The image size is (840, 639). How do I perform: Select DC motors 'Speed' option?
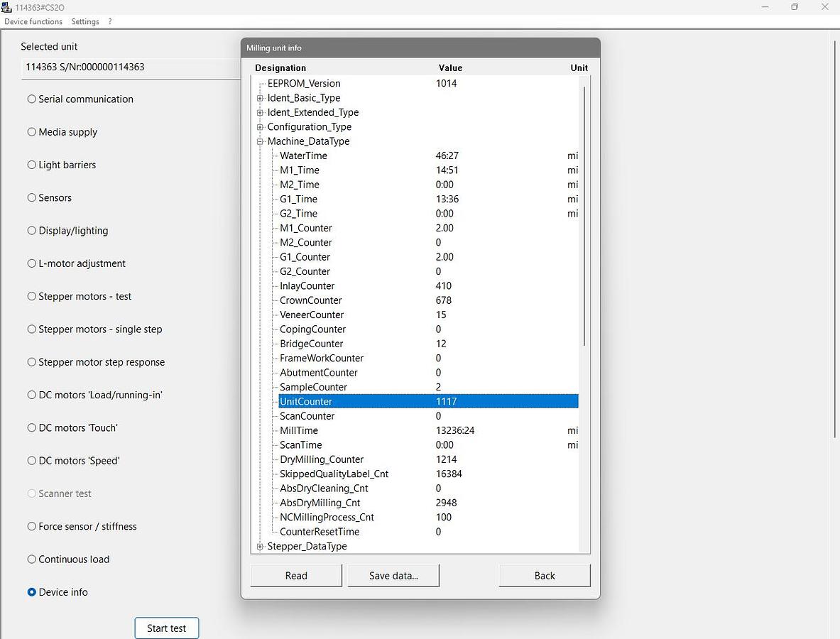73,461
